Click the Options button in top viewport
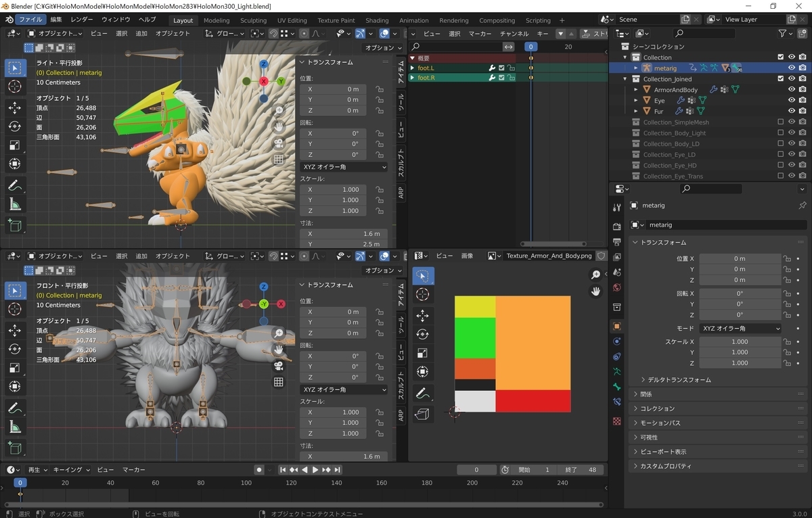The width and height of the screenshot is (812, 518). [382, 48]
